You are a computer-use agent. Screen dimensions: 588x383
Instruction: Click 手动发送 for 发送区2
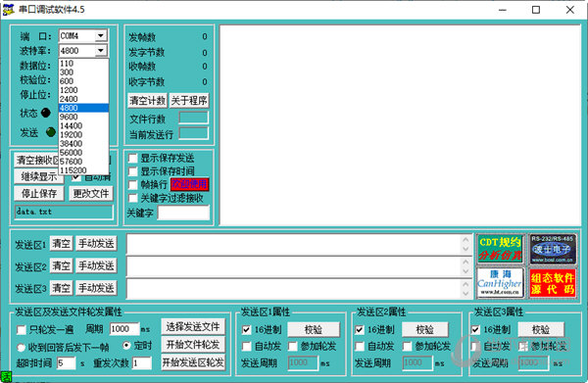click(x=96, y=265)
